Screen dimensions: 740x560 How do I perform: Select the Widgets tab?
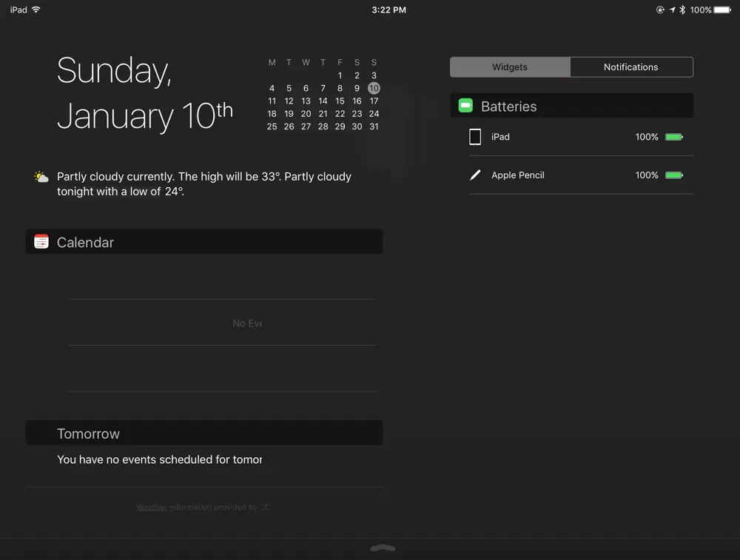click(510, 67)
